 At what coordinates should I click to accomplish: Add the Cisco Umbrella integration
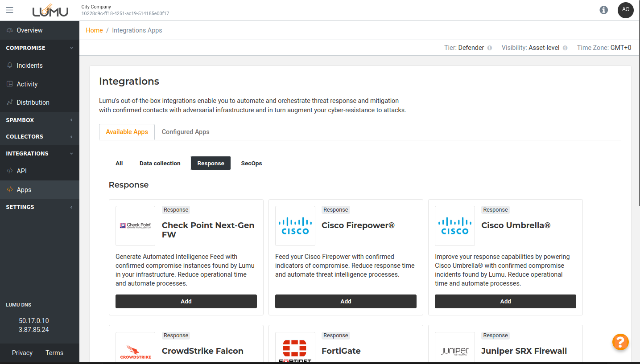click(505, 301)
